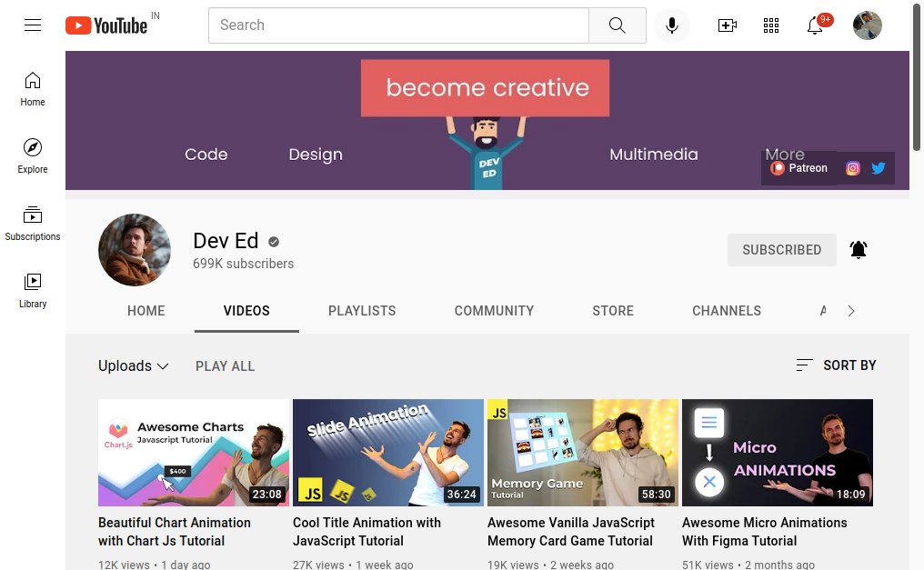Viewport: 924px width, 570px height.
Task: Open Subscriptions in the sidebar
Action: click(x=33, y=223)
